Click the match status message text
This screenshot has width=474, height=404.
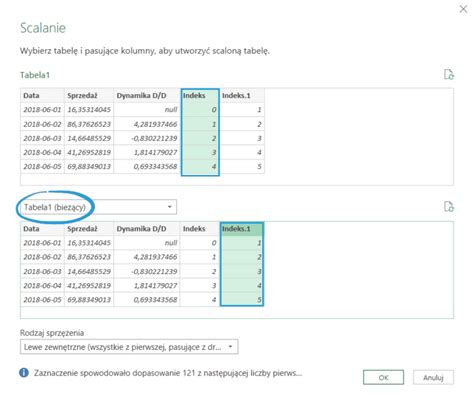(x=168, y=373)
